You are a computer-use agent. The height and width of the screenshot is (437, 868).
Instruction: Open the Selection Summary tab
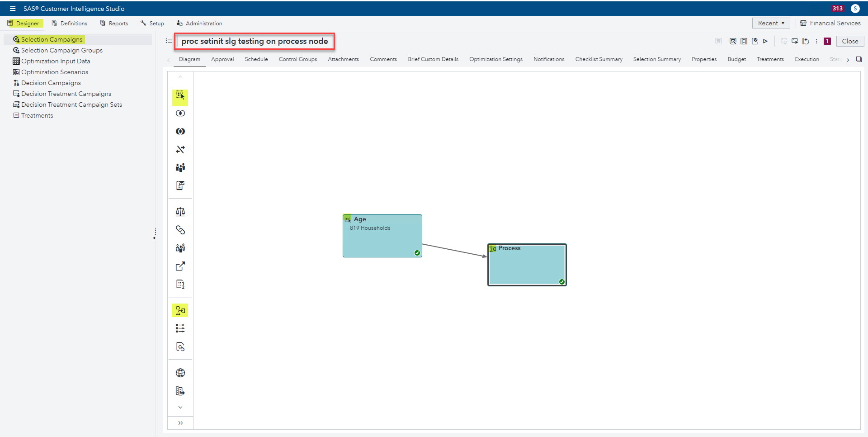click(x=657, y=59)
